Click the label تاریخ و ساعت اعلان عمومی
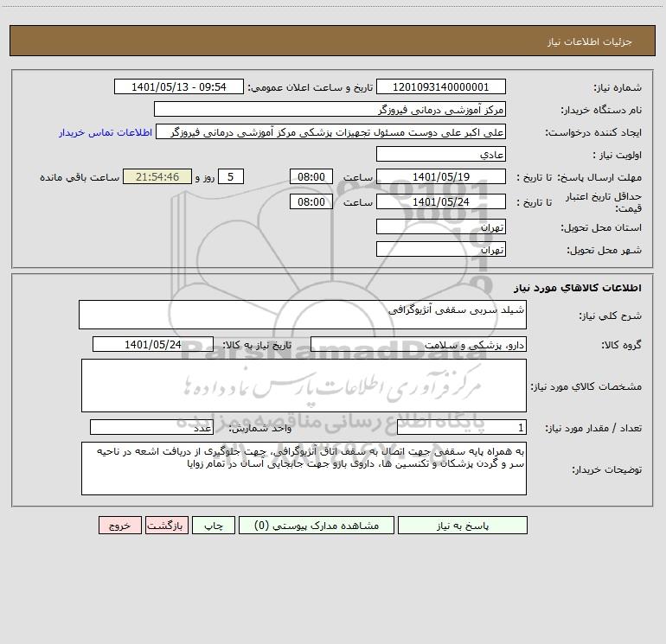666x644 pixels. point(310,87)
